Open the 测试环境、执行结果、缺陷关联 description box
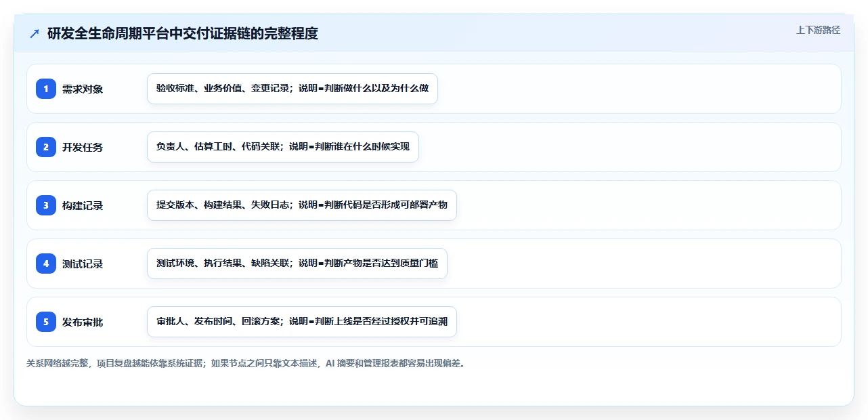 (x=297, y=264)
